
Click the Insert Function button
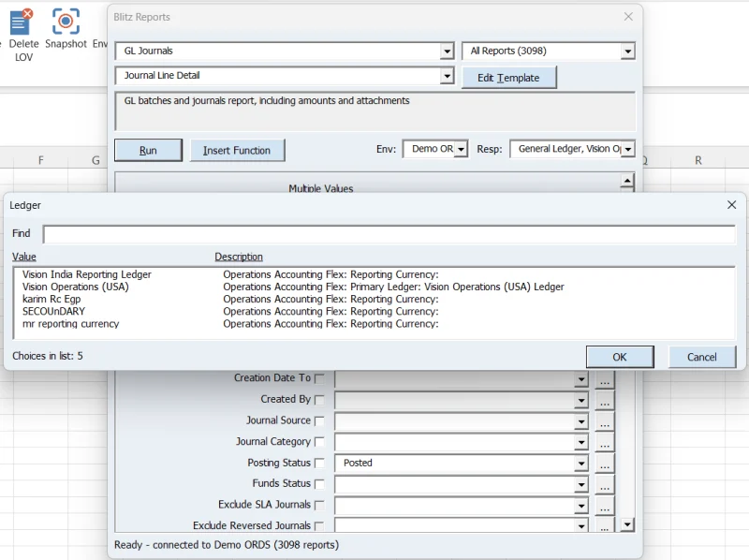[x=237, y=150]
